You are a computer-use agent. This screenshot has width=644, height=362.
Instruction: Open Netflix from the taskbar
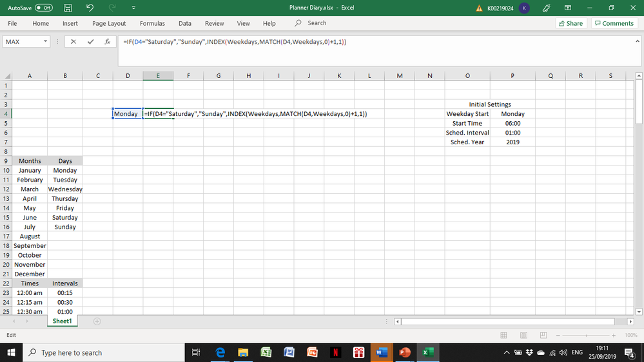click(x=336, y=352)
